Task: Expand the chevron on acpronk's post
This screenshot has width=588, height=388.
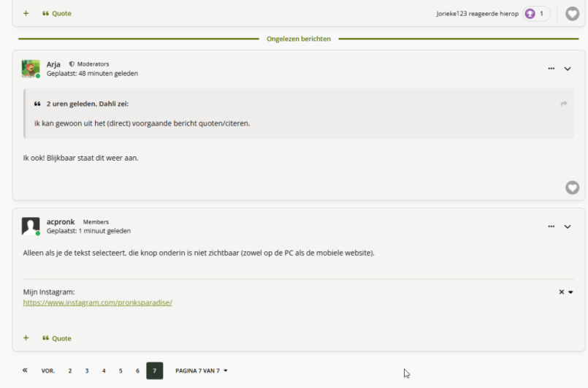Action: click(x=568, y=227)
